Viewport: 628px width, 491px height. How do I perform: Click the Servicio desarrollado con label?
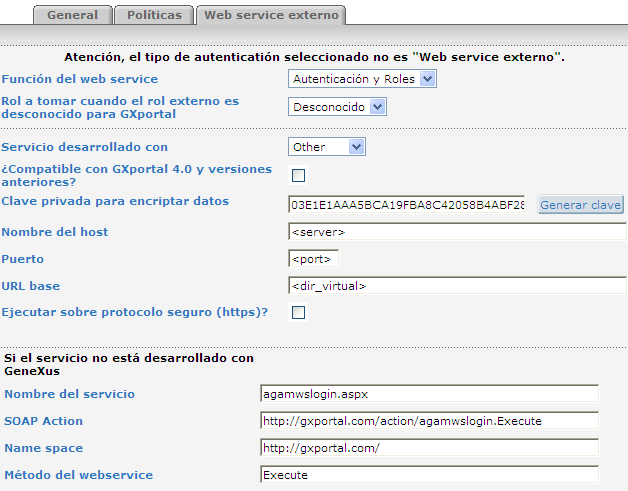coord(85,147)
